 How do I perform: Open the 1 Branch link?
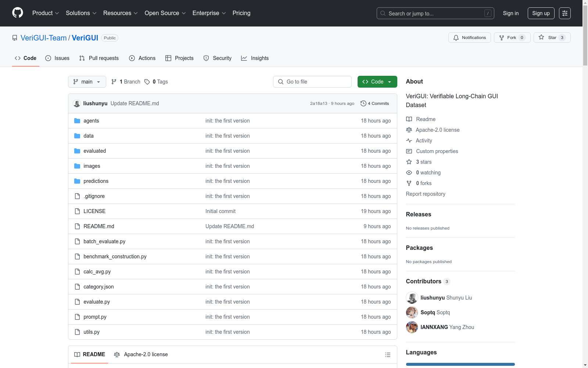point(126,82)
